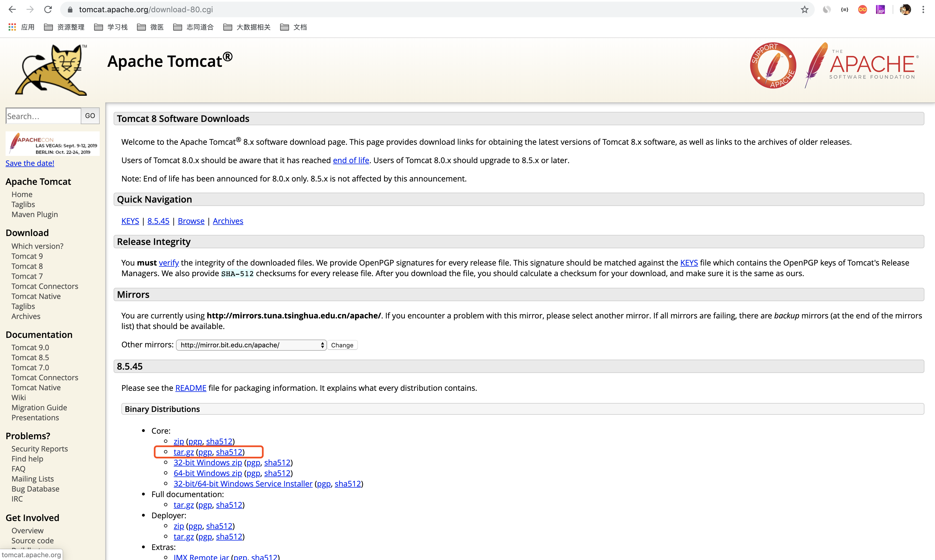The width and height of the screenshot is (935, 560).
Task: Click the ApacheCon banner image
Action: pyautogui.click(x=52, y=143)
